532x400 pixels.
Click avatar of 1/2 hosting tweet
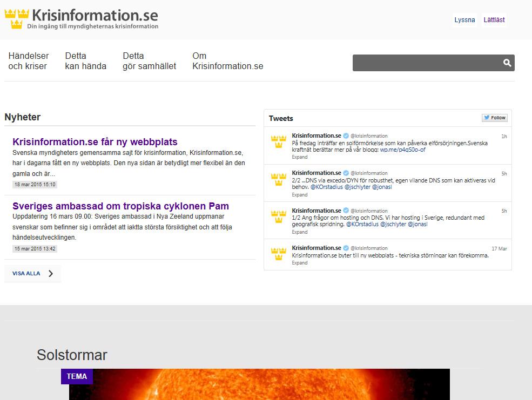click(279, 216)
